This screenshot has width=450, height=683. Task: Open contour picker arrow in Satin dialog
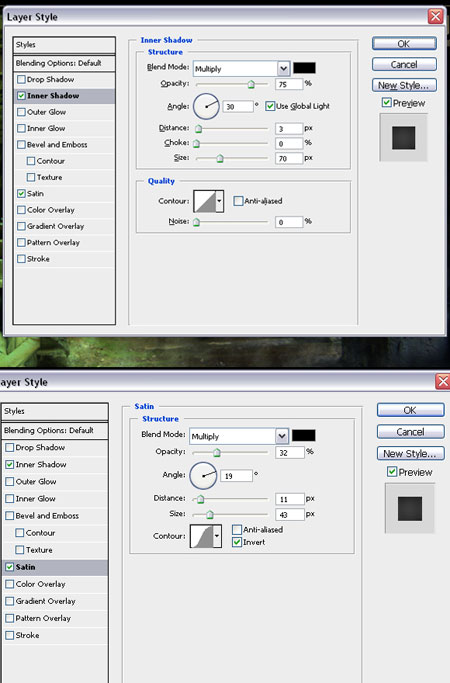click(217, 536)
